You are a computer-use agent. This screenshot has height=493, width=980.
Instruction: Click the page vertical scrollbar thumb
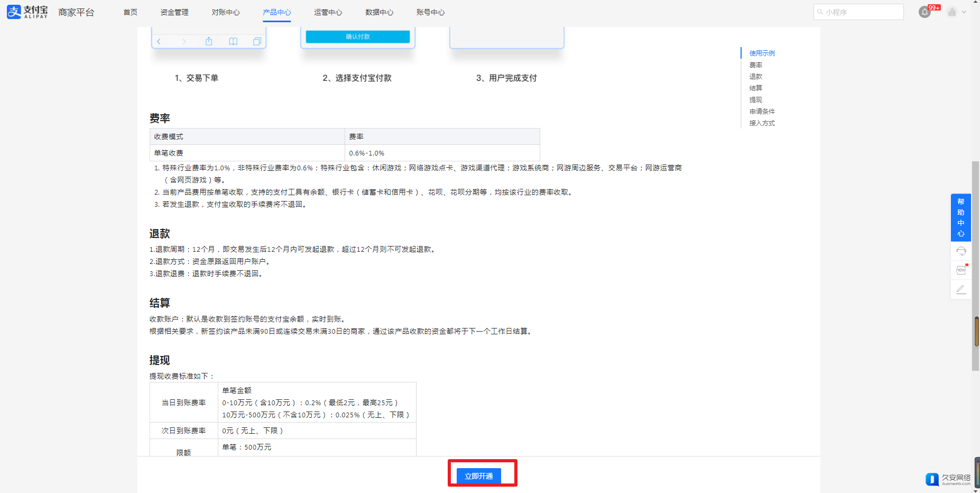point(976,264)
